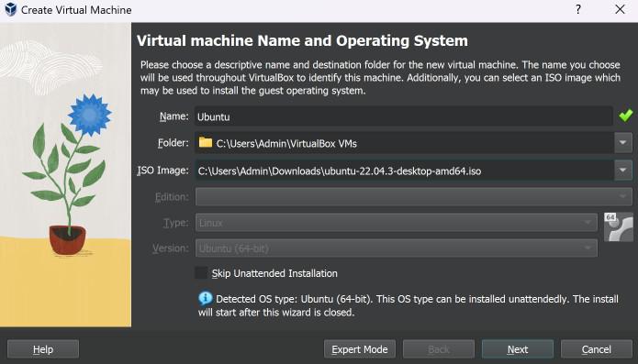Click the VirtualBox logo in title bar
The image size is (638, 364).
point(11,9)
